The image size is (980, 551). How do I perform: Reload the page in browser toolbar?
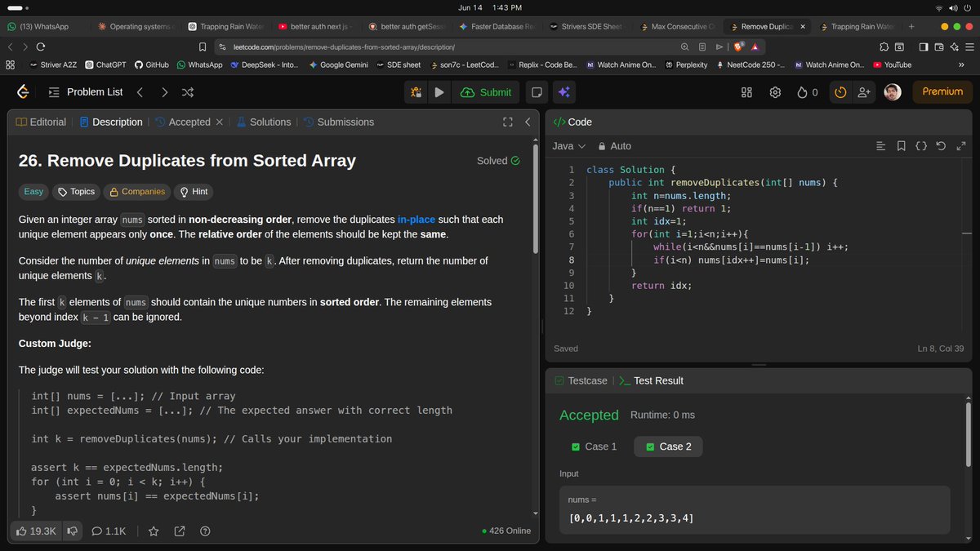(x=40, y=47)
